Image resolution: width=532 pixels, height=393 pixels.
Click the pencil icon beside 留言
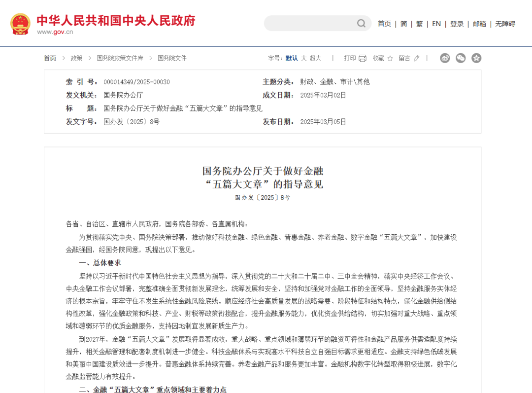coord(416,58)
